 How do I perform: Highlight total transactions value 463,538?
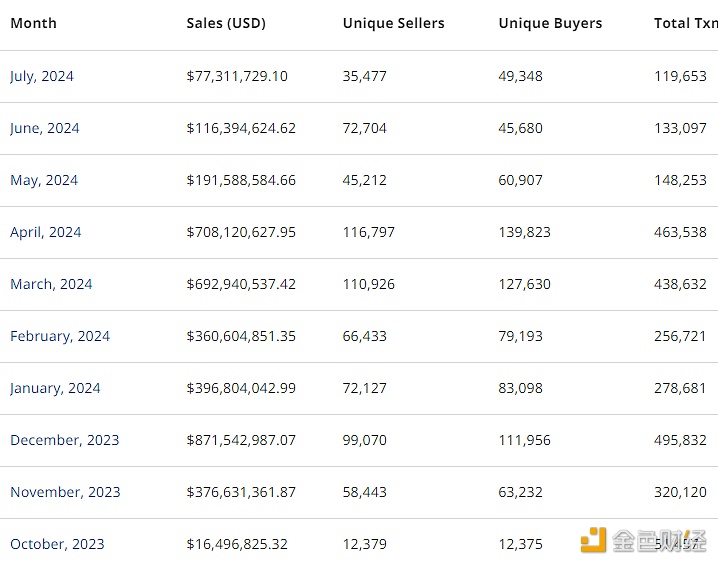[680, 233]
